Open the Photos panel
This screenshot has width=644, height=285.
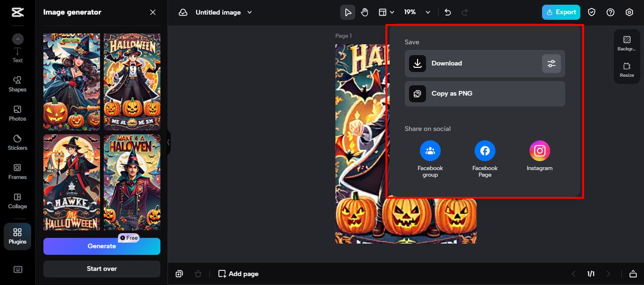[x=18, y=113]
